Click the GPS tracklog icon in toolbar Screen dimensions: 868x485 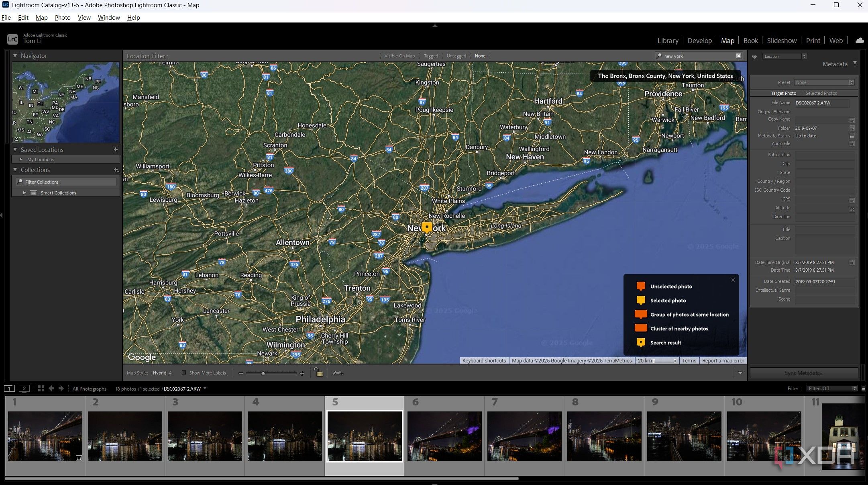click(338, 373)
